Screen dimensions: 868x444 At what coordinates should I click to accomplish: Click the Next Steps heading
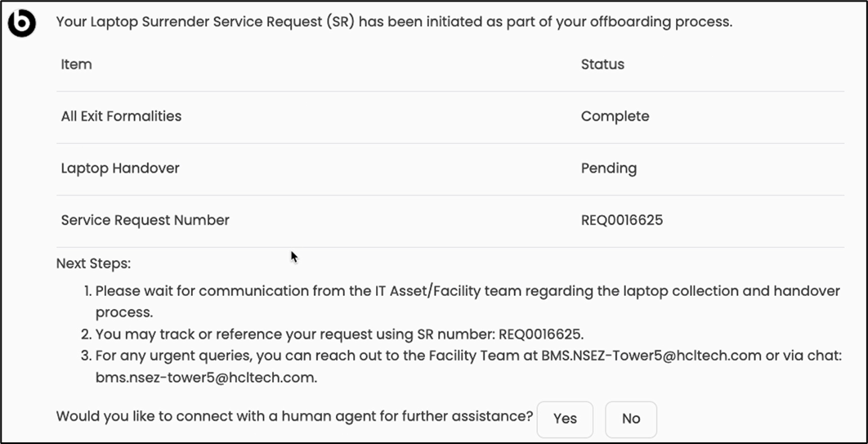tap(93, 264)
